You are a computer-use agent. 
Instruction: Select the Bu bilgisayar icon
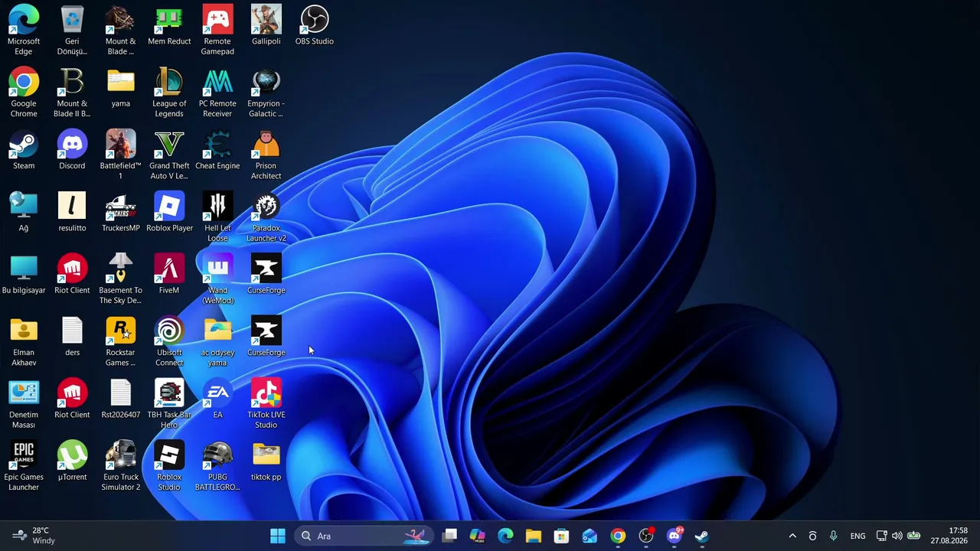[24, 275]
